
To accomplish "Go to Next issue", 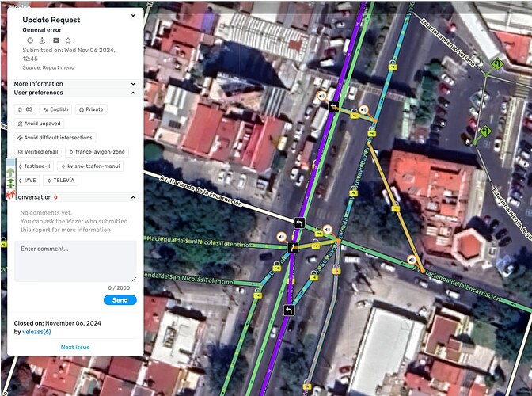I will [75, 347].
